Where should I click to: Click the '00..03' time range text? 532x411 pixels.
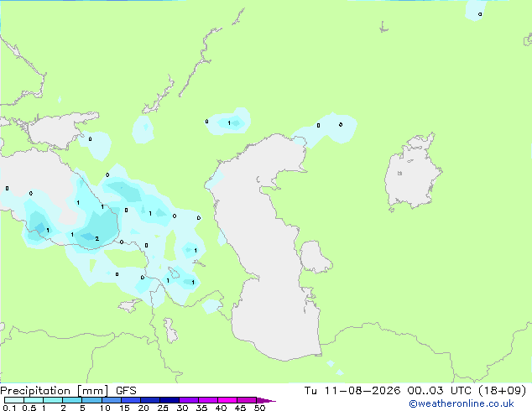point(425,391)
